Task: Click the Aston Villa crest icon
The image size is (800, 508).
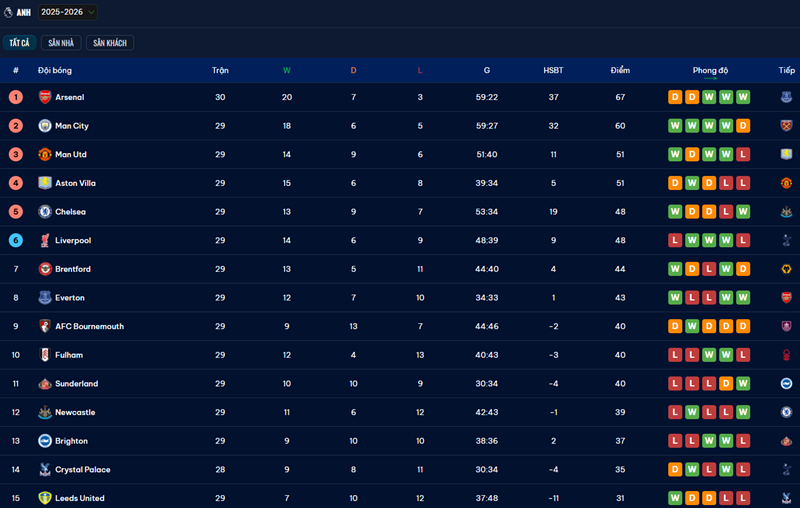Action: point(44,183)
